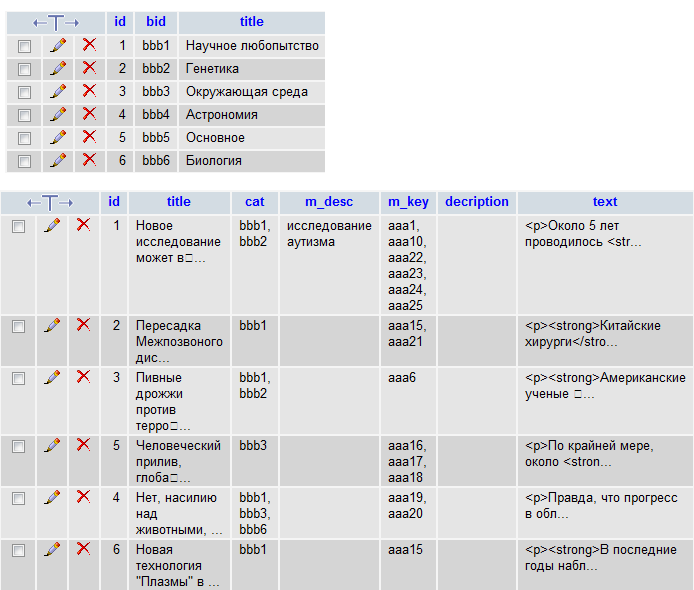Select the 'aaa16, aaa17, aaa18' m_key cell
This screenshot has width=694, height=590.
click(407, 461)
